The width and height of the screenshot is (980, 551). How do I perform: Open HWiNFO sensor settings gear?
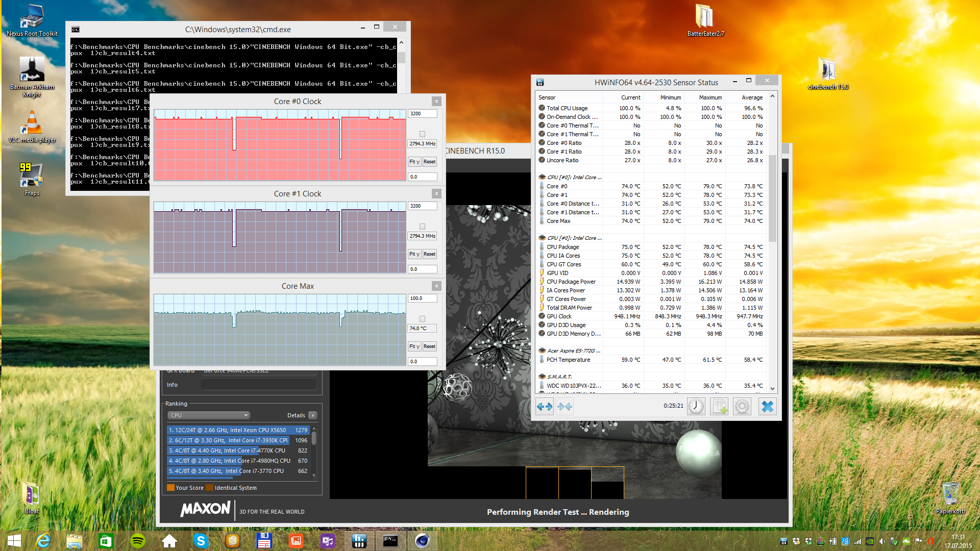point(742,407)
